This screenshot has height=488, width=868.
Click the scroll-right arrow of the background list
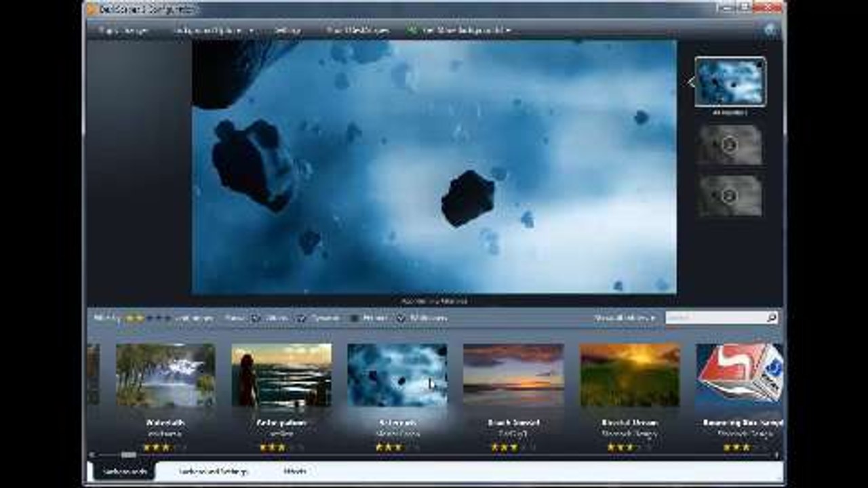point(777,455)
